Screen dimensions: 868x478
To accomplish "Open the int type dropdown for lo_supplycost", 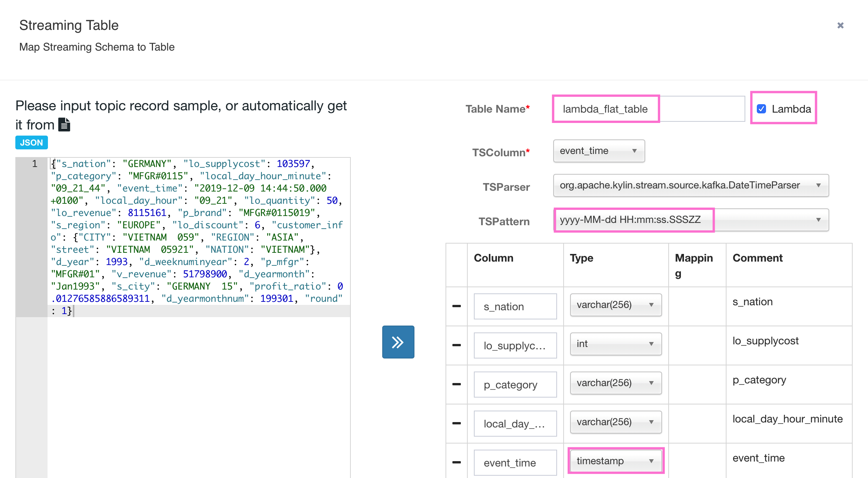I will pos(615,344).
